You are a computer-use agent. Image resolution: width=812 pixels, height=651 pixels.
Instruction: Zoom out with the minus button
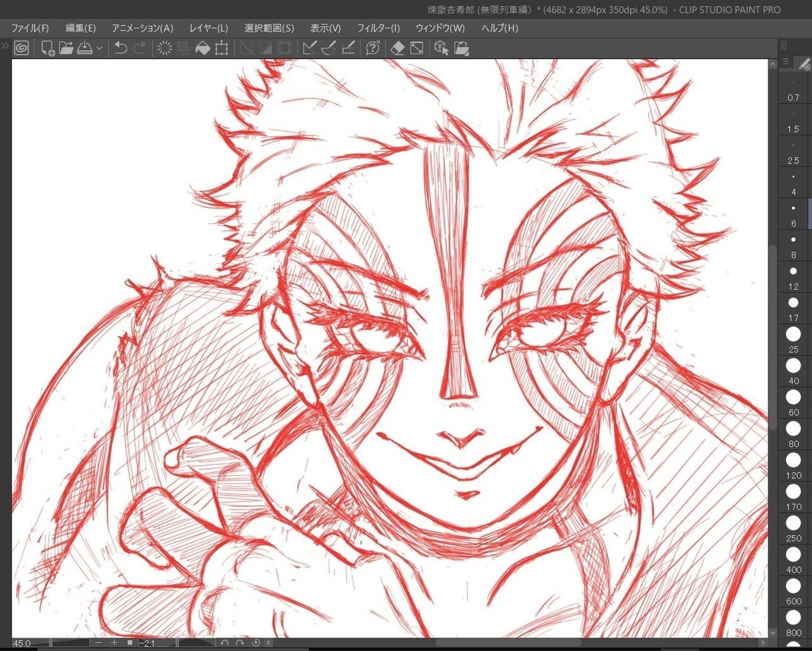pyautogui.click(x=98, y=643)
